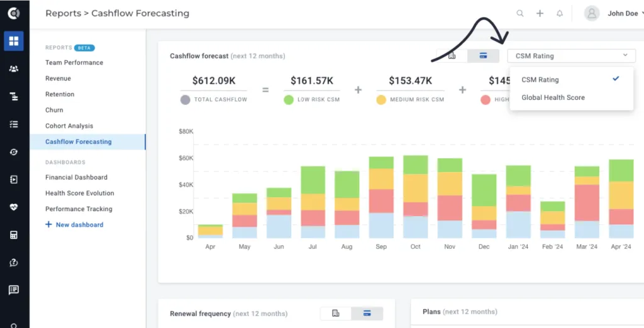
Task: Click the grey Total Cashflow color dot
Action: pyautogui.click(x=186, y=100)
